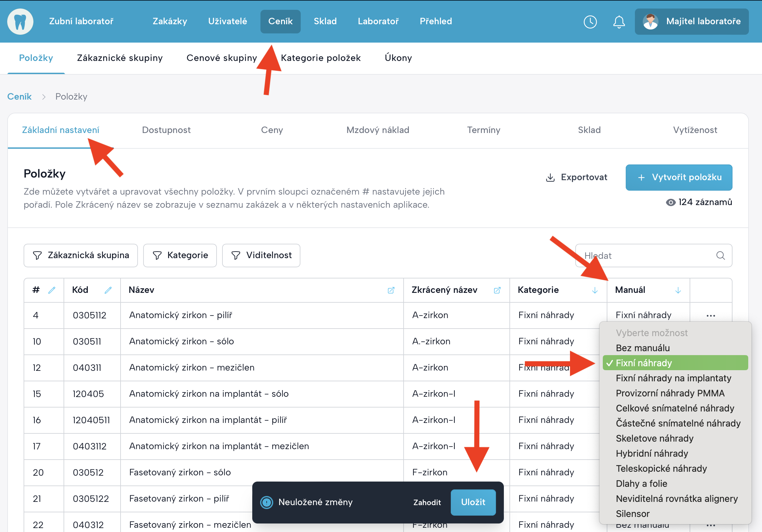
Task: Open the clock history icon
Action: tap(590, 22)
